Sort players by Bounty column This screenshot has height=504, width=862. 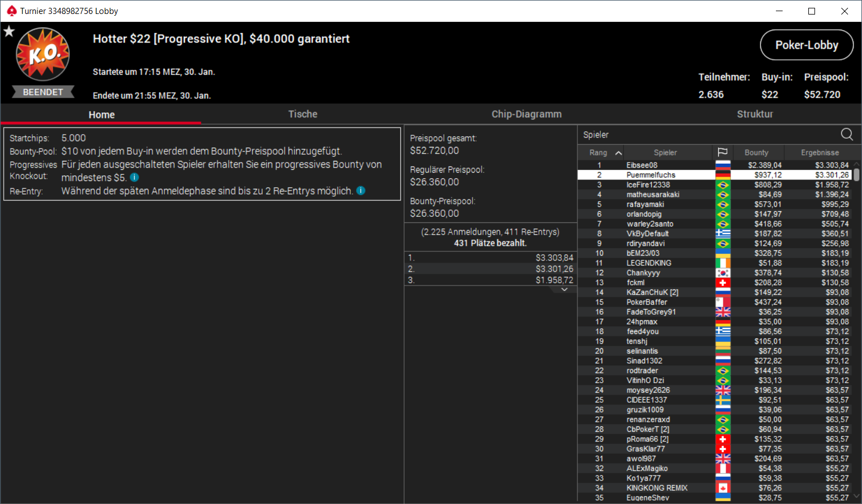(756, 153)
